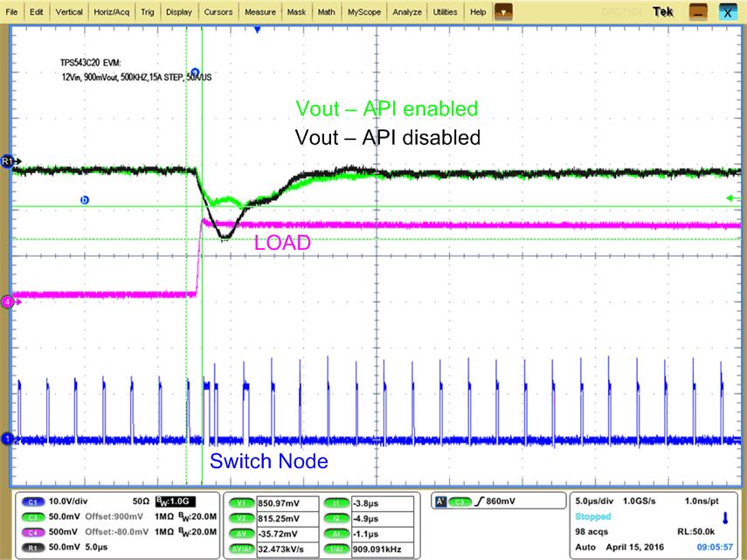Open the Horiz/Acq menu
747x560 pixels.
[x=111, y=11]
